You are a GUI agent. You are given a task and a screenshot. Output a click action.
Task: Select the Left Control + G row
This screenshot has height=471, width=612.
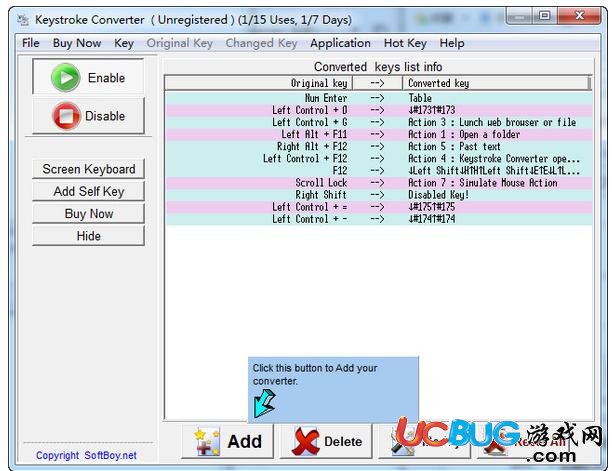tap(379, 122)
